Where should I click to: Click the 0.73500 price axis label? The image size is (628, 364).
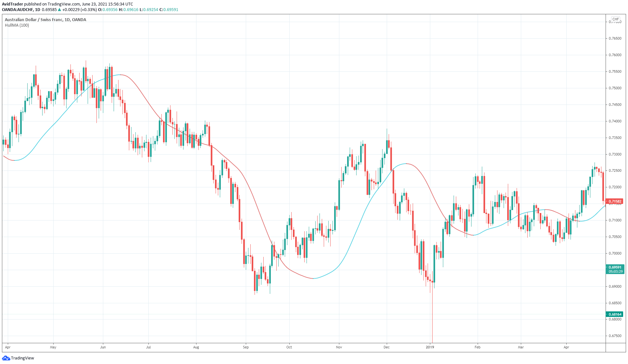(615, 138)
